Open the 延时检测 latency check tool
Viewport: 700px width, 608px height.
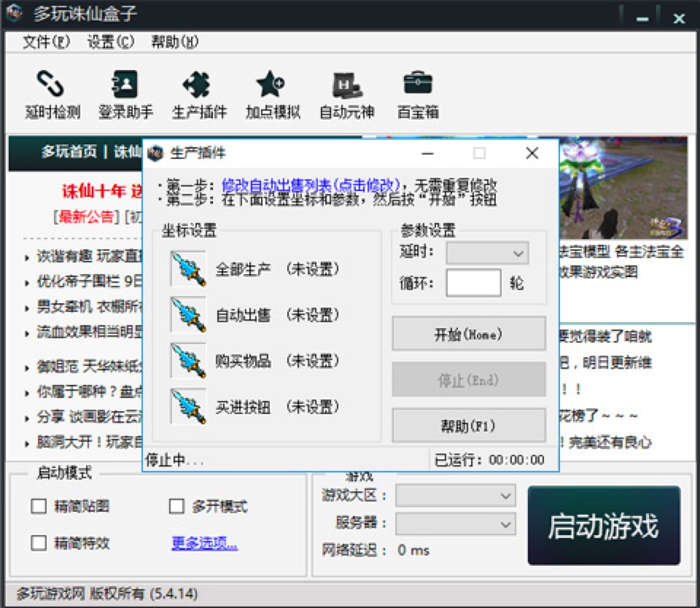(52, 94)
